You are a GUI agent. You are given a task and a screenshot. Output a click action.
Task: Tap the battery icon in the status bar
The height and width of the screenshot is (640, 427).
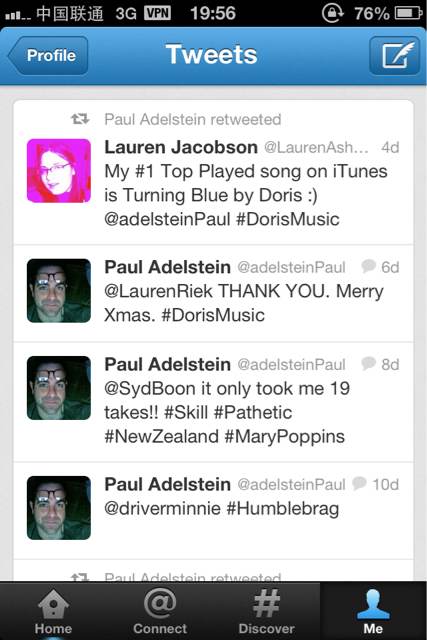pyautogui.click(x=408, y=13)
